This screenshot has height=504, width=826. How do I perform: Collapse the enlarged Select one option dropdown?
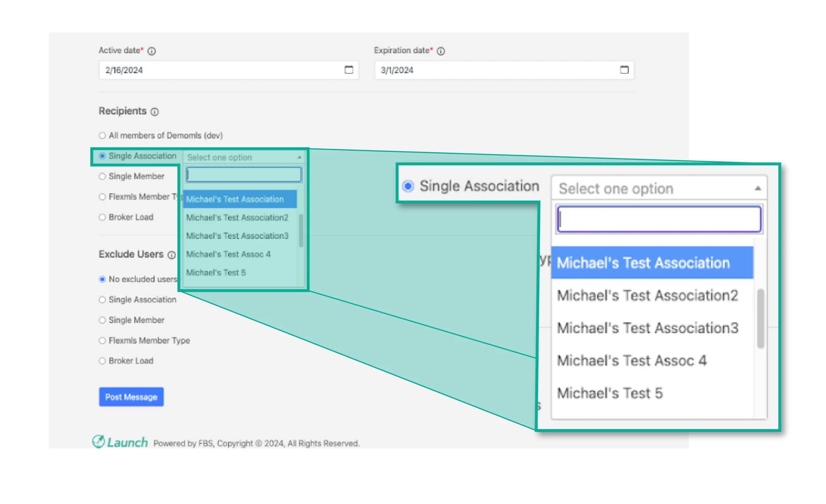tap(757, 188)
